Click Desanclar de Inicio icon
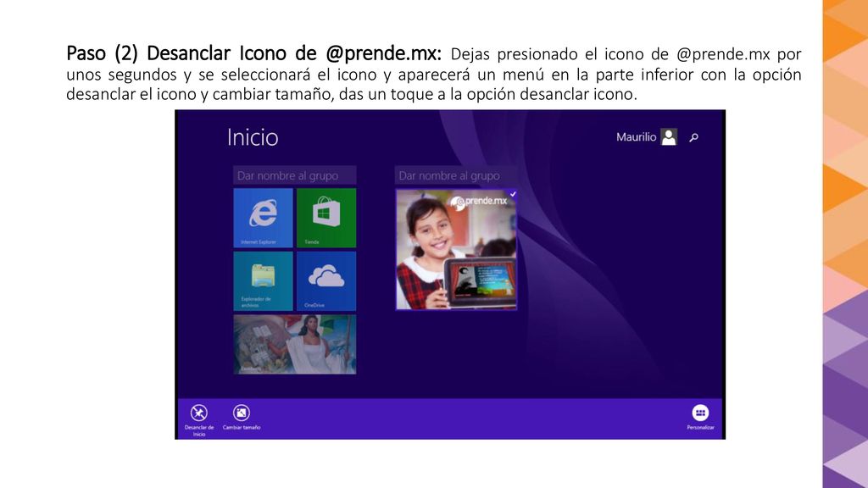The height and width of the screenshot is (488, 868). coord(198,413)
